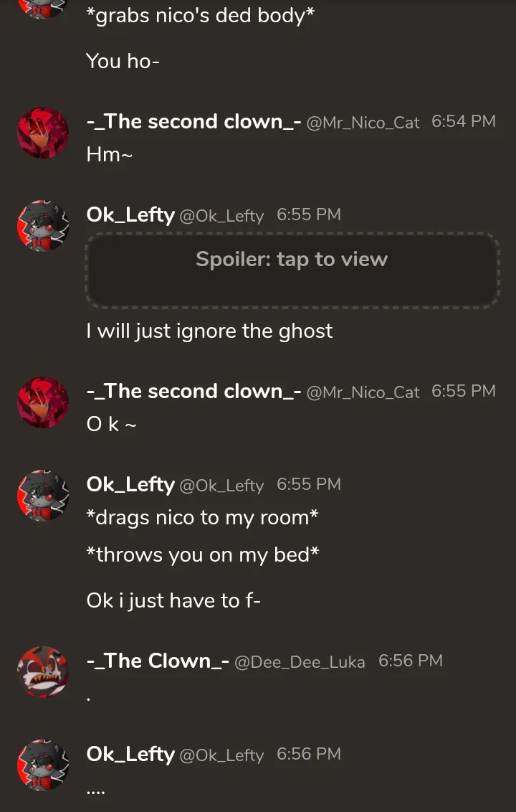The height and width of the screenshot is (812, 516).
Task: Select the message '*throws you on my bed*'
Action: pos(203,554)
